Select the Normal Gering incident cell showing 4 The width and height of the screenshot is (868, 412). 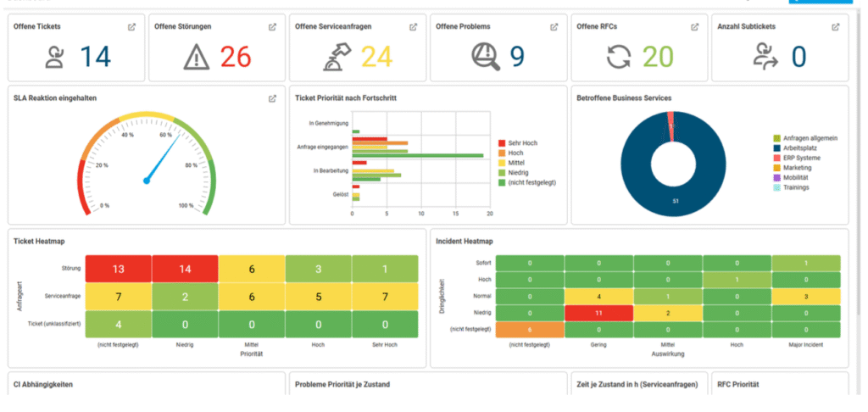(x=598, y=296)
